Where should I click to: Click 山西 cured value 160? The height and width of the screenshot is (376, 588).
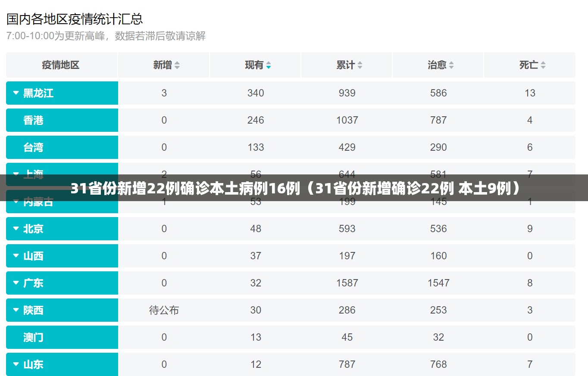pyautogui.click(x=438, y=256)
